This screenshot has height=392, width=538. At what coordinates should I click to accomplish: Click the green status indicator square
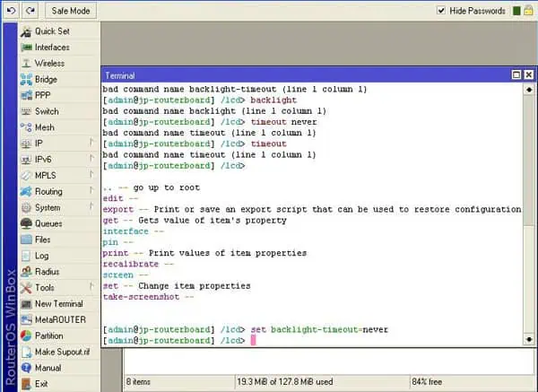516,11
